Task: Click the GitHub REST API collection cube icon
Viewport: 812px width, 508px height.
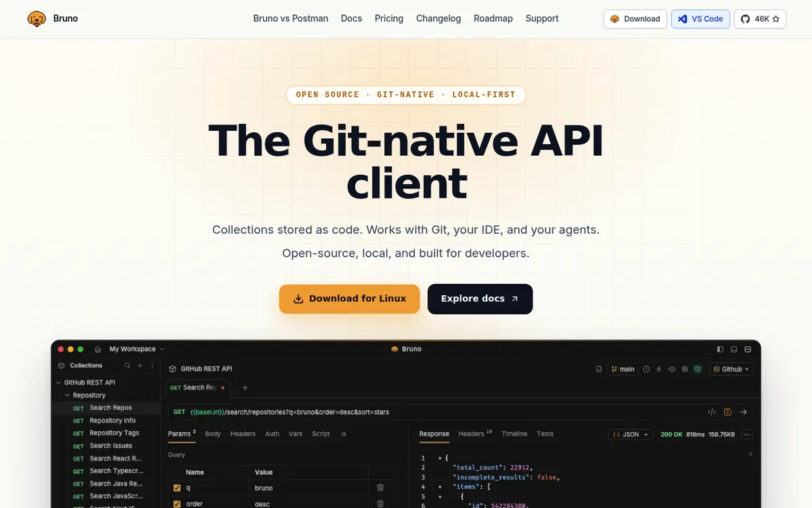Action: coord(173,369)
